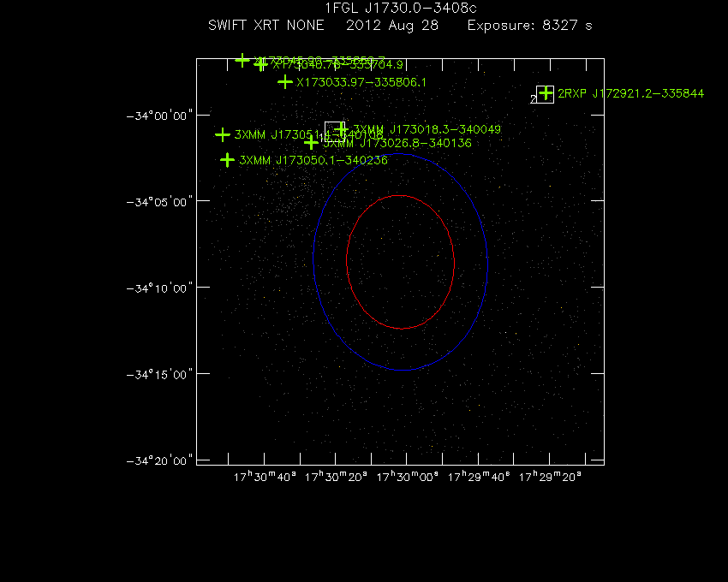Click the cross marker for 3XMM J173018.3-340049

341,128
